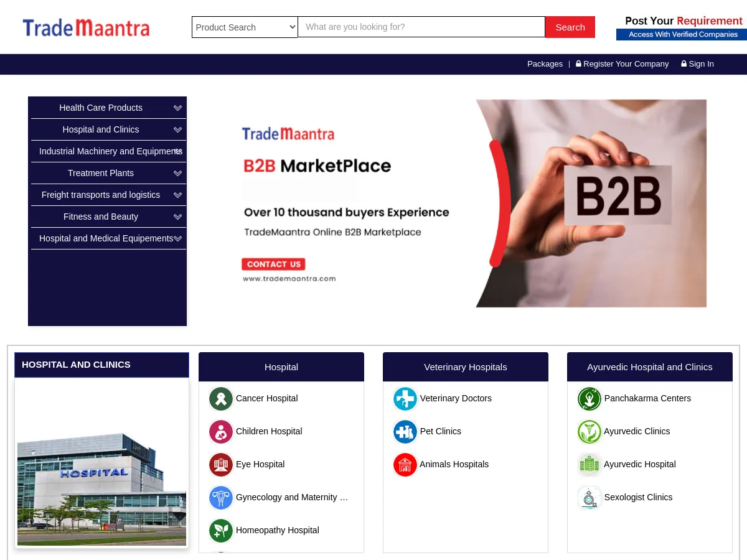The image size is (747, 560).
Task: Click the Eye Hospital building icon
Action: (221, 465)
